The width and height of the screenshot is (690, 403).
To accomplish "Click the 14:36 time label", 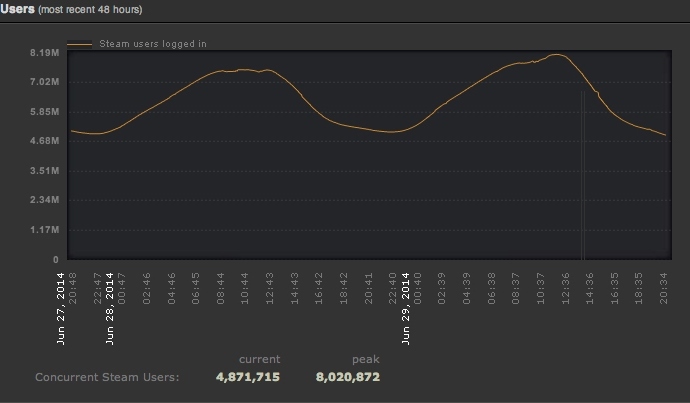I will point(590,288).
